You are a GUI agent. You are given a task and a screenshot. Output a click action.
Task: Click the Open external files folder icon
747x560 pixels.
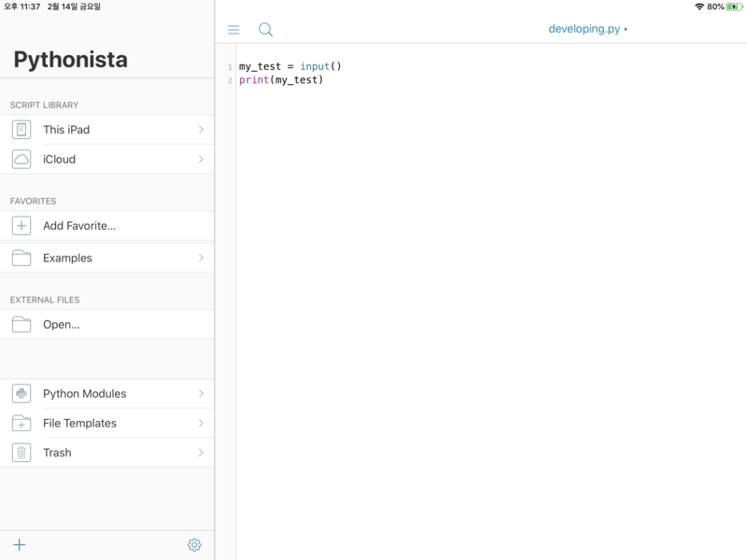tap(21, 324)
